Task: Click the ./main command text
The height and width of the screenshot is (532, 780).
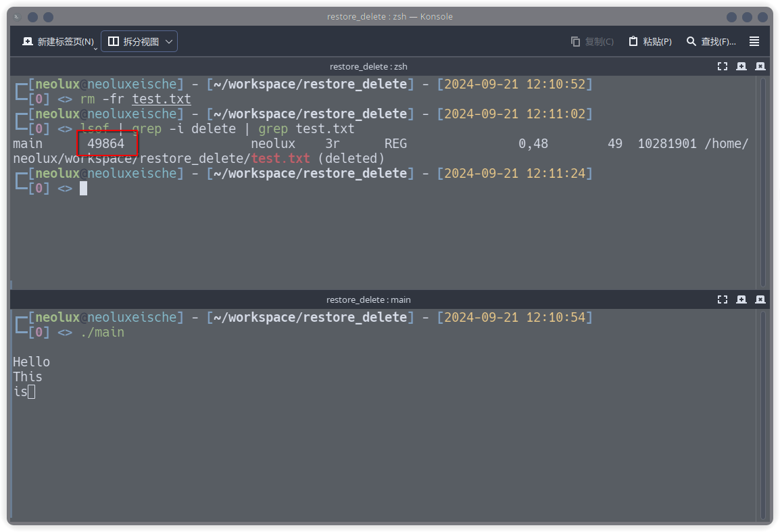Action: (102, 333)
